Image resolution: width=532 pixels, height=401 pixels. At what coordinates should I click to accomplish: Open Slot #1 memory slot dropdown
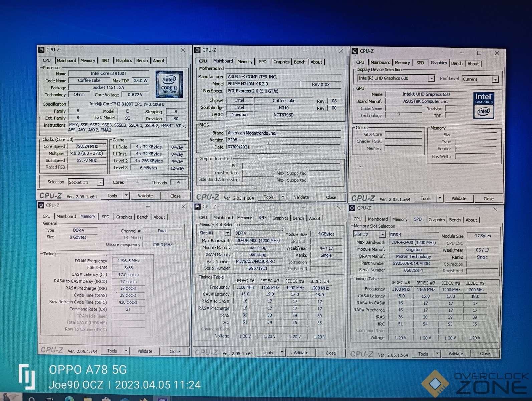(x=227, y=233)
